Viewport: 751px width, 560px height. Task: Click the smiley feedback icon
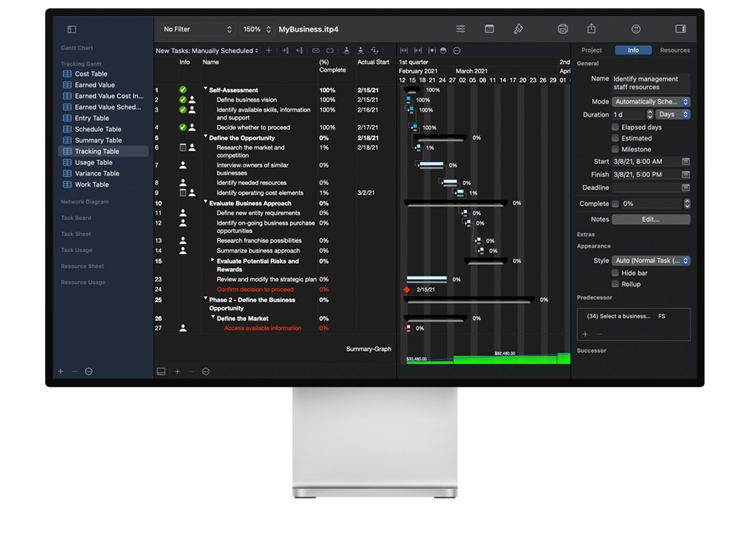(636, 29)
